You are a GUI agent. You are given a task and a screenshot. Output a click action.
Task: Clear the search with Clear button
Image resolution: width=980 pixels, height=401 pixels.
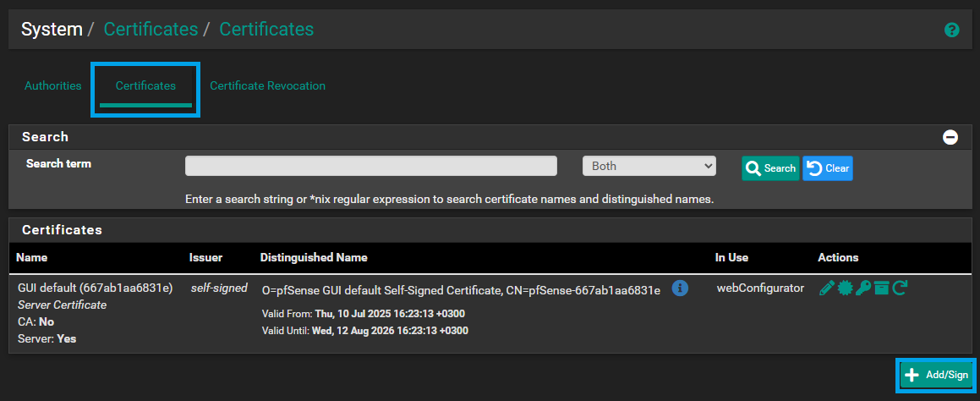coord(828,168)
